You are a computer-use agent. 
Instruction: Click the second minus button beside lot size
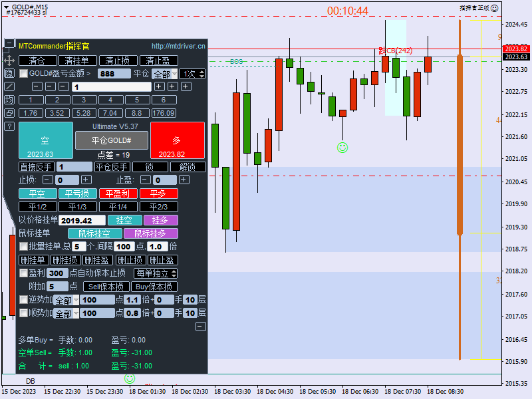tap(51, 86)
